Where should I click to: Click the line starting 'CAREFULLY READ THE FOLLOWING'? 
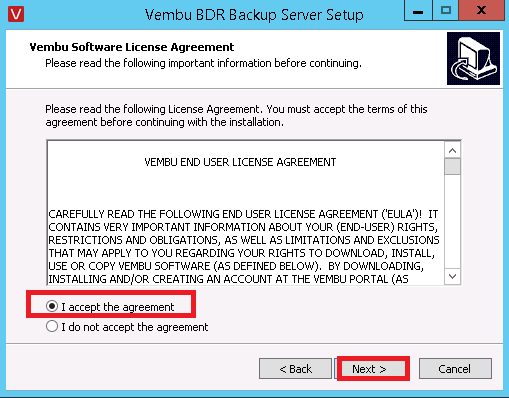tap(243, 214)
